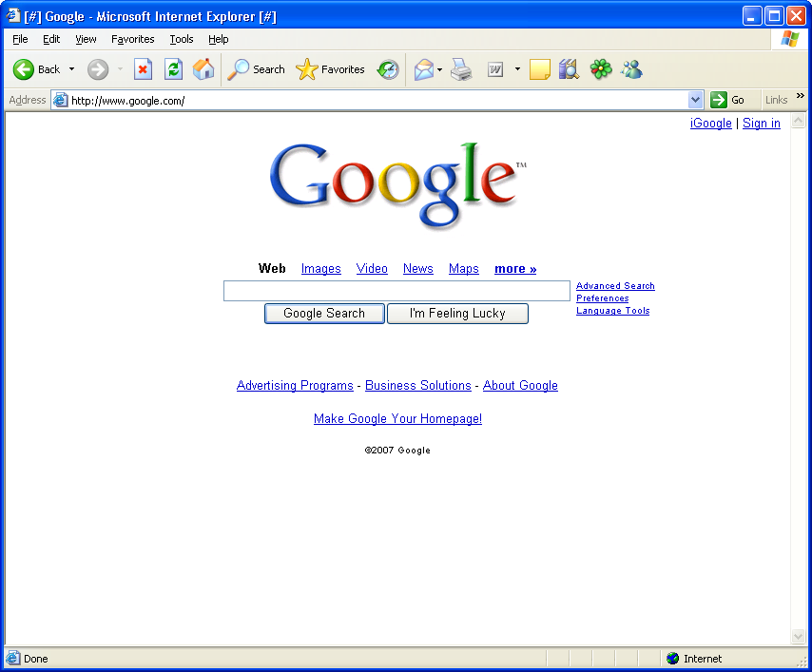Switch to News search link
Screen dimensions: 812x672
[418, 269]
